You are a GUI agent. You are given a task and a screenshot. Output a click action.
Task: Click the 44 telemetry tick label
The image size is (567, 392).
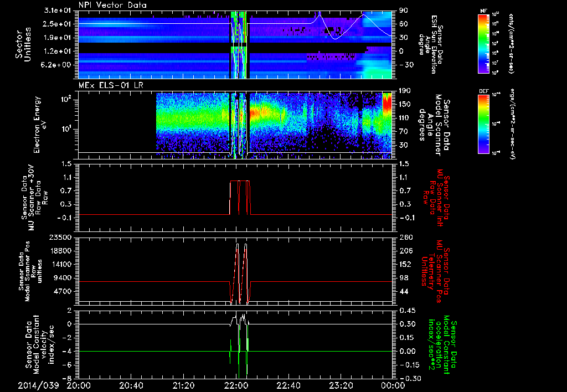[404, 291]
